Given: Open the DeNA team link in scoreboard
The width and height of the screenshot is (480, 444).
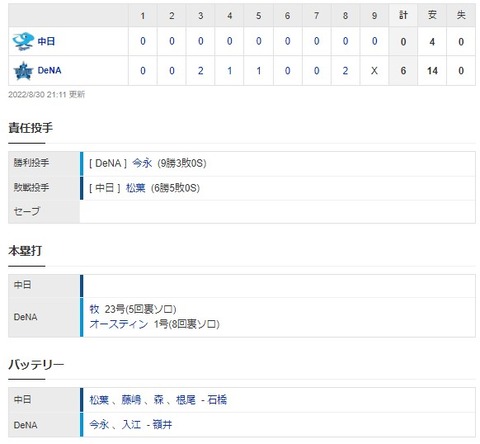Looking at the screenshot, I should click(49, 71).
